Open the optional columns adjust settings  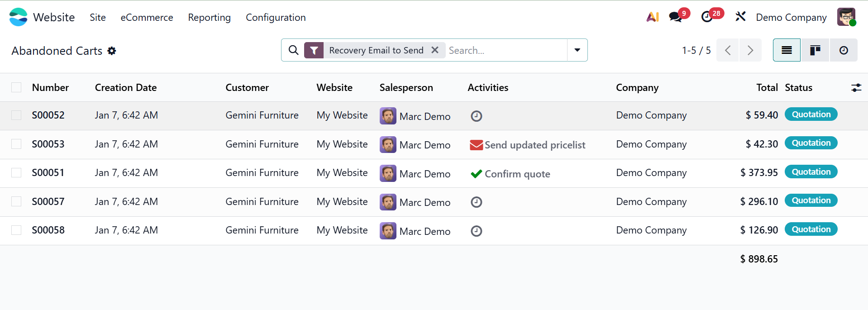tap(856, 88)
